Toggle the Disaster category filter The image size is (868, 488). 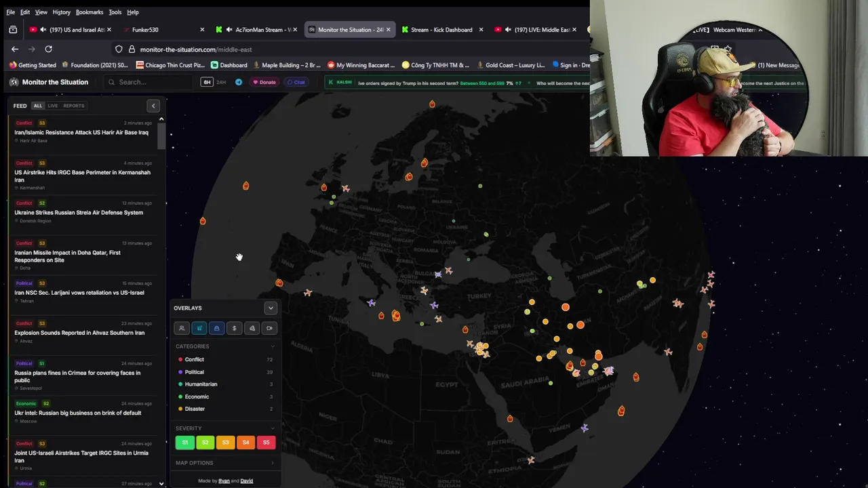225,409
